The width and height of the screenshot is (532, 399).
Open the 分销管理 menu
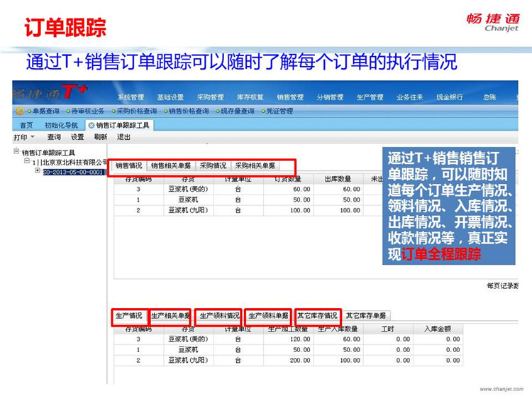(x=330, y=97)
